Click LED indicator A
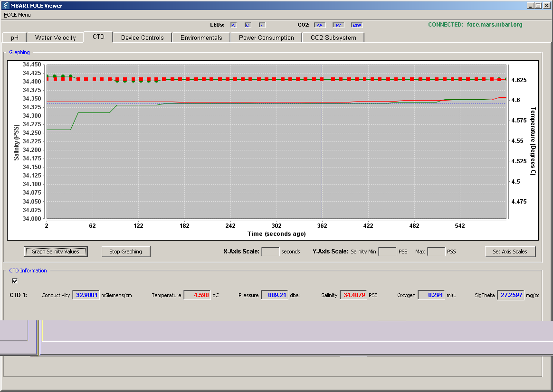 233,25
